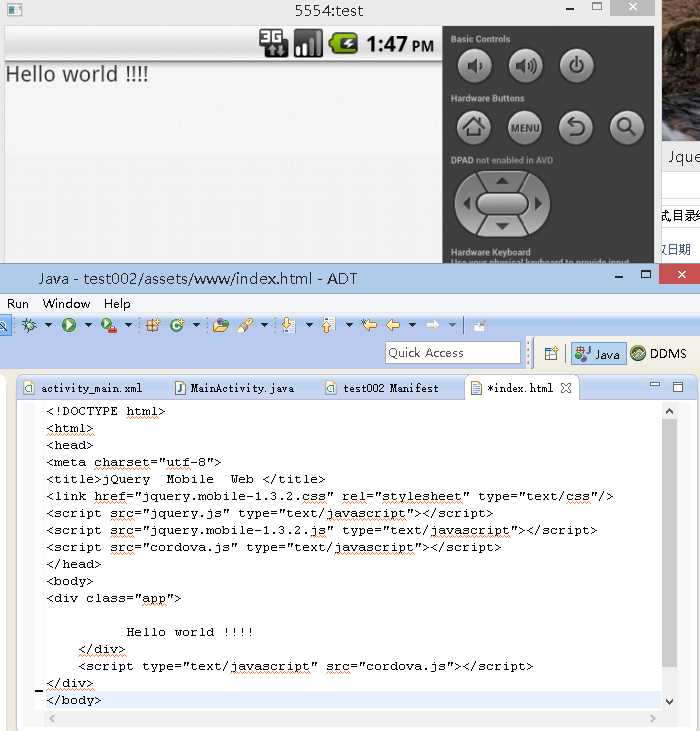Select the index.html editor tab
700x731 pixels.
click(x=520, y=388)
